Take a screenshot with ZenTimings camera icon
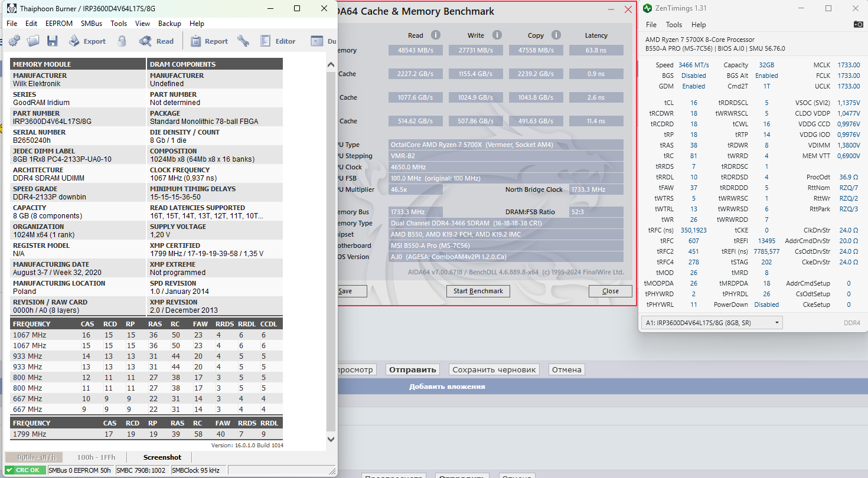The height and width of the screenshot is (478, 868). tap(858, 25)
